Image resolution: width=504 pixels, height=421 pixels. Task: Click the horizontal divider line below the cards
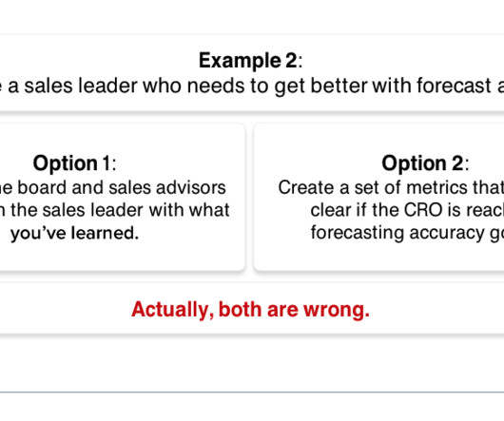(x=252, y=392)
